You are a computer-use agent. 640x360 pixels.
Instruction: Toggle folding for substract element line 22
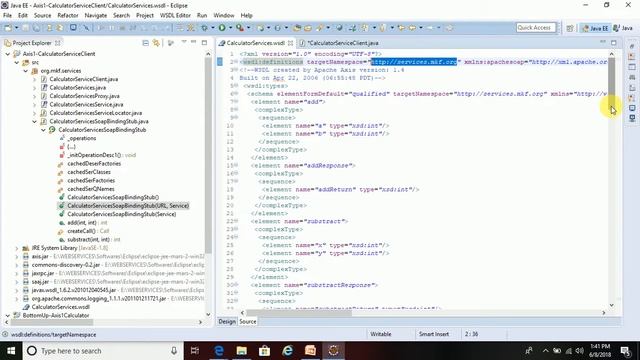click(x=236, y=221)
